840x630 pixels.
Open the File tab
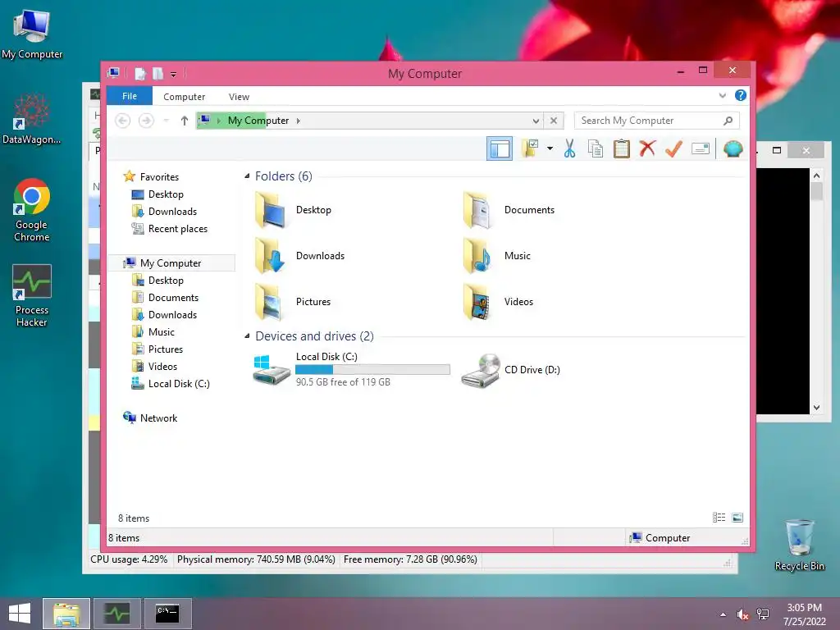(130, 96)
